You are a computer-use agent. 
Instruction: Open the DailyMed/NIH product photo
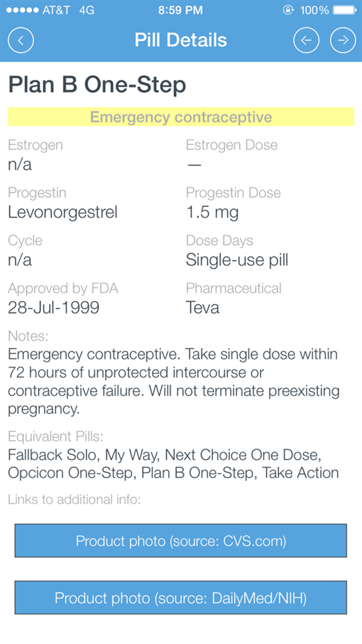[180, 598]
